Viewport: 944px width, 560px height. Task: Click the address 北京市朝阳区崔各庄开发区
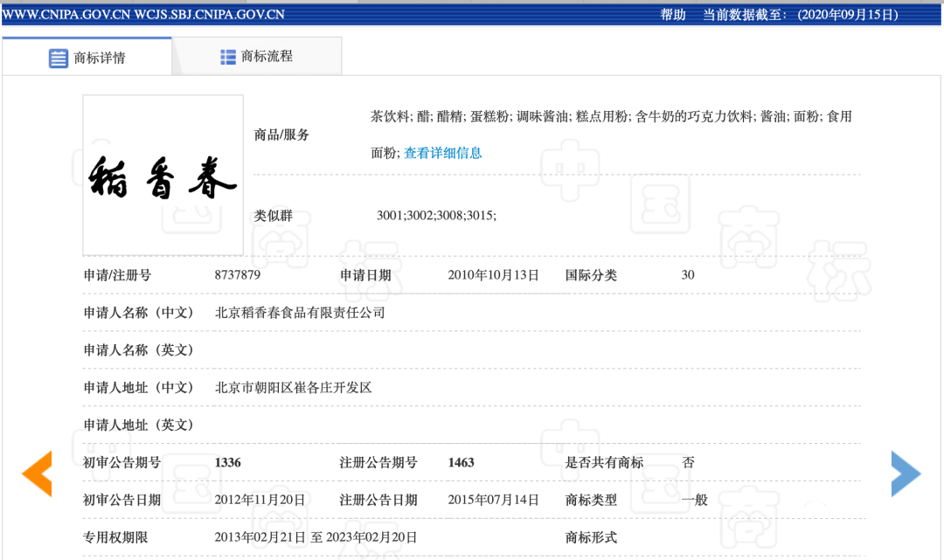(293, 387)
